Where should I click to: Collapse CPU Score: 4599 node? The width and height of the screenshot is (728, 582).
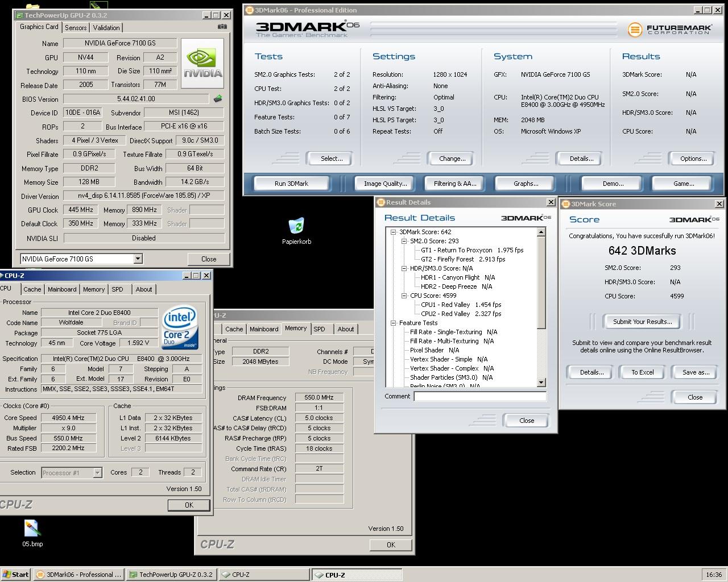coord(404,296)
